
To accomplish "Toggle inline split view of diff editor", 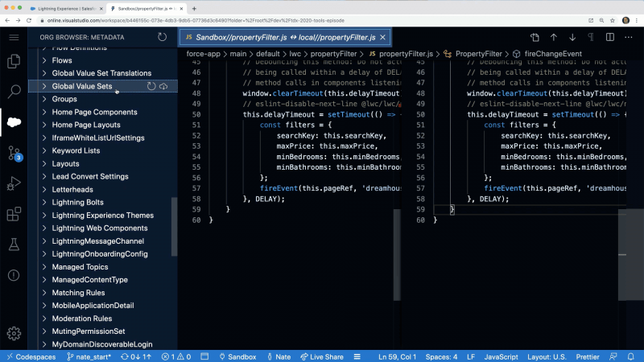I will point(611,37).
